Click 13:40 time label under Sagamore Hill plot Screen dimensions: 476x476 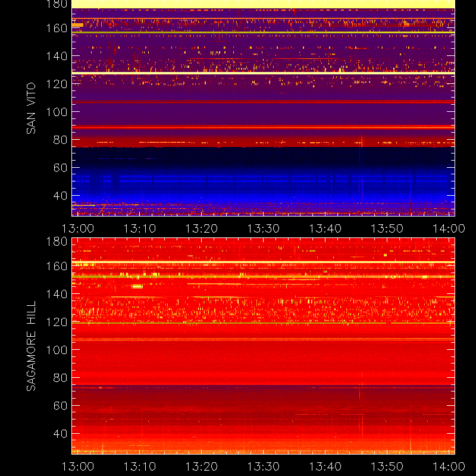point(325,466)
